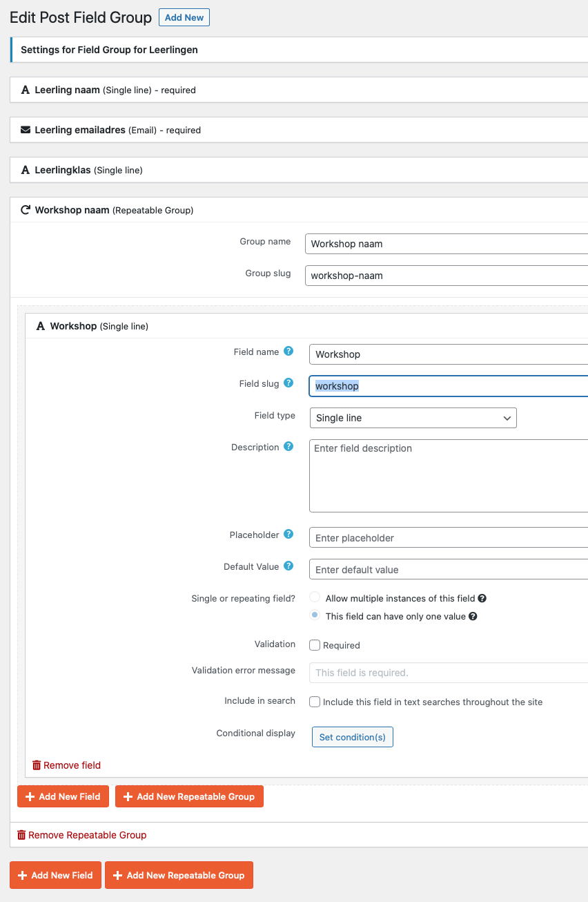This screenshot has height=902, width=588.
Task: Click the text icon beside Leerlingklas
Action: 26,170
